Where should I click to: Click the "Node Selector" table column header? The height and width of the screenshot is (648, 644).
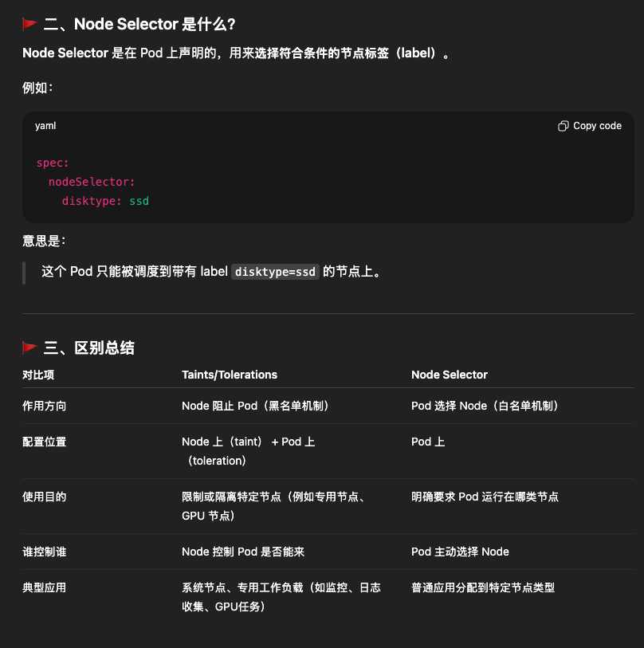tap(450, 375)
